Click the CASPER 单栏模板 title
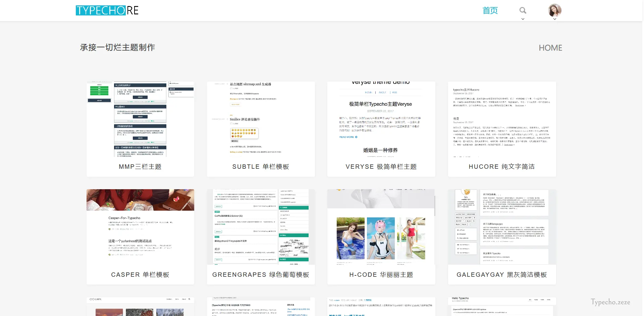This screenshot has width=644, height=316. 140,275
